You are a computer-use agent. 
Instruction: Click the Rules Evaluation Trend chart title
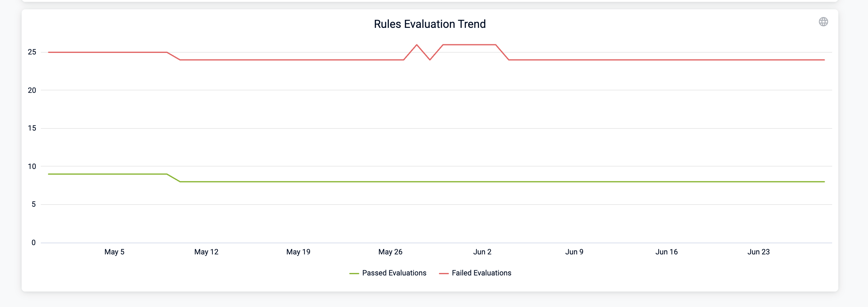[430, 24]
